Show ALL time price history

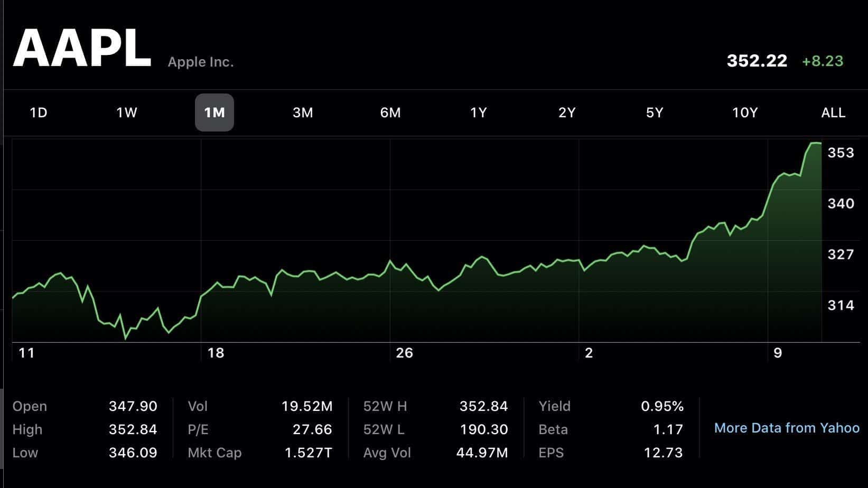(x=833, y=112)
